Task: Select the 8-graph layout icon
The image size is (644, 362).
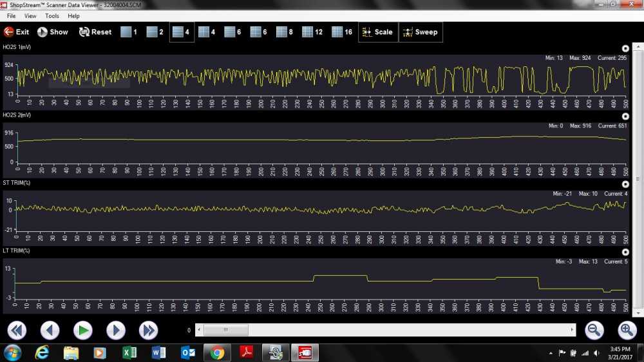Action: [284, 32]
